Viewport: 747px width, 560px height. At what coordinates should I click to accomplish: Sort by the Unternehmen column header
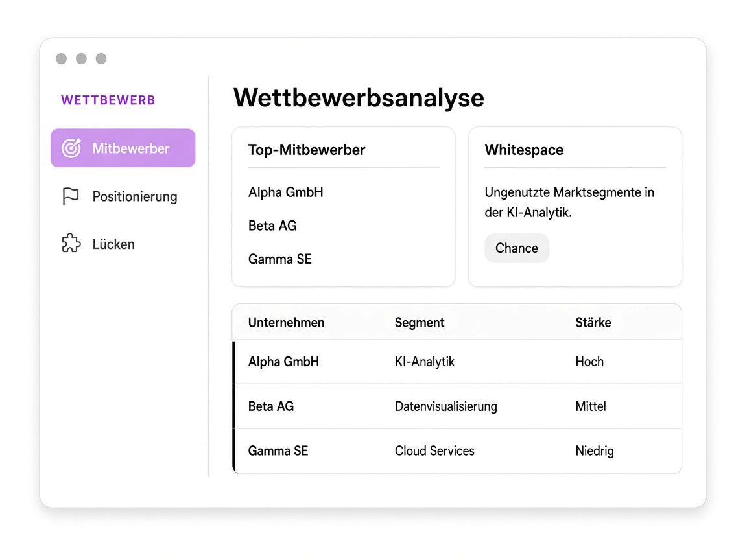click(286, 322)
